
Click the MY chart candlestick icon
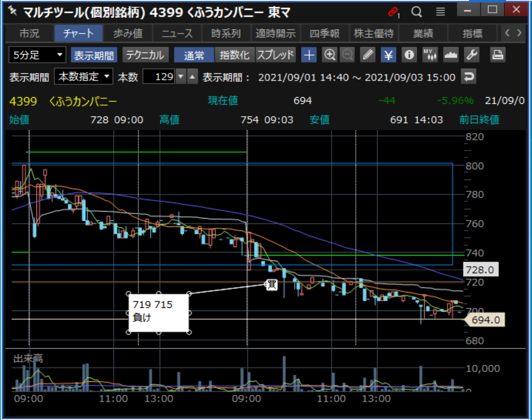pyautogui.click(x=430, y=55)
